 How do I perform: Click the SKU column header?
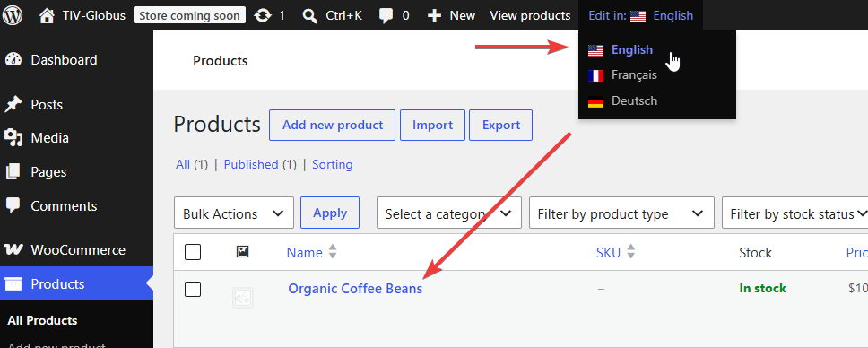tap(608, 253)
